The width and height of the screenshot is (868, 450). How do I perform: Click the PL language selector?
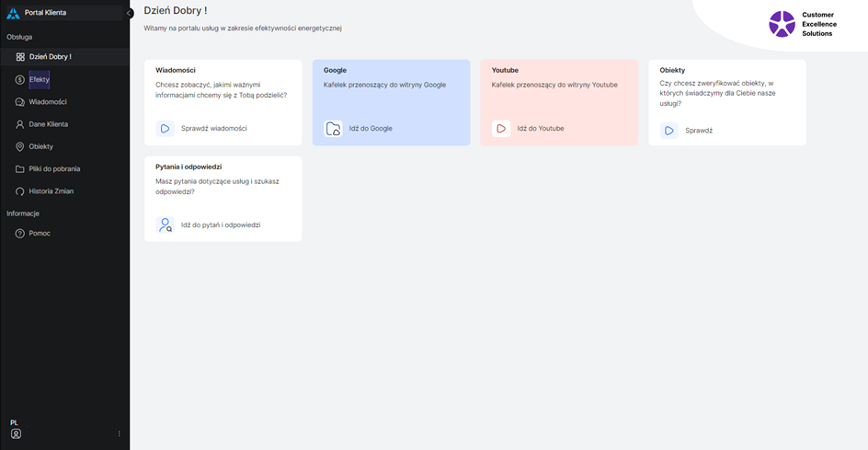point(14,422)
